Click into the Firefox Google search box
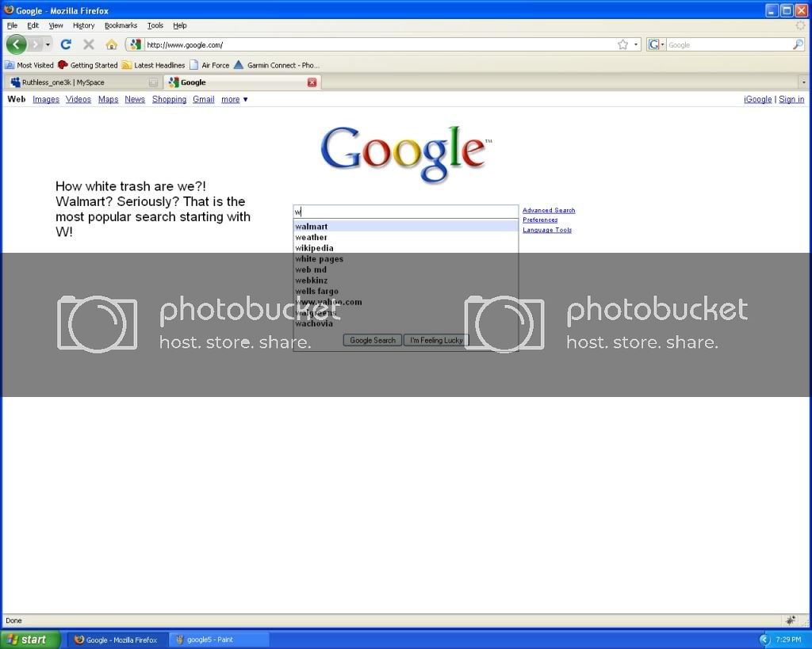Viewport: 812px width, 649px height. [730, 45]
